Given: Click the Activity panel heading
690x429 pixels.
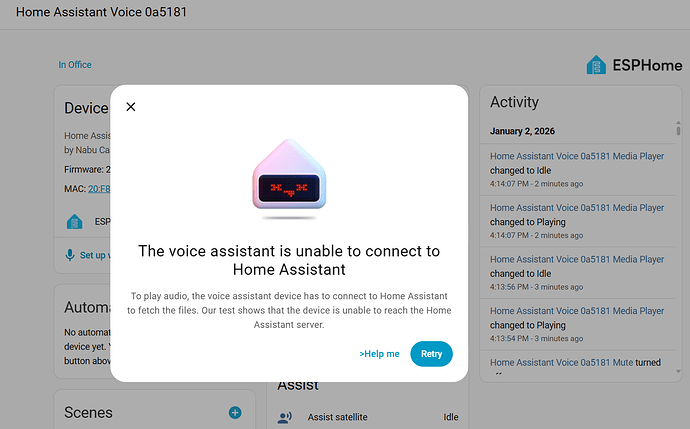Looking at the screenshot, I should (514, 102).
